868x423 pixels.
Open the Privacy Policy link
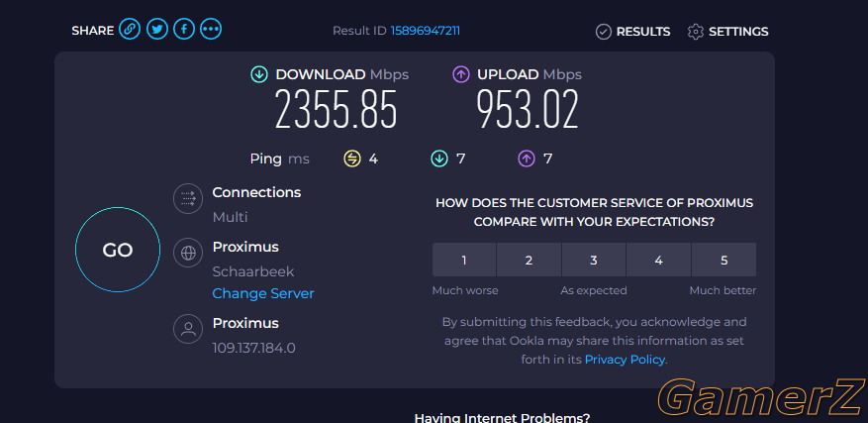point(625,360)
